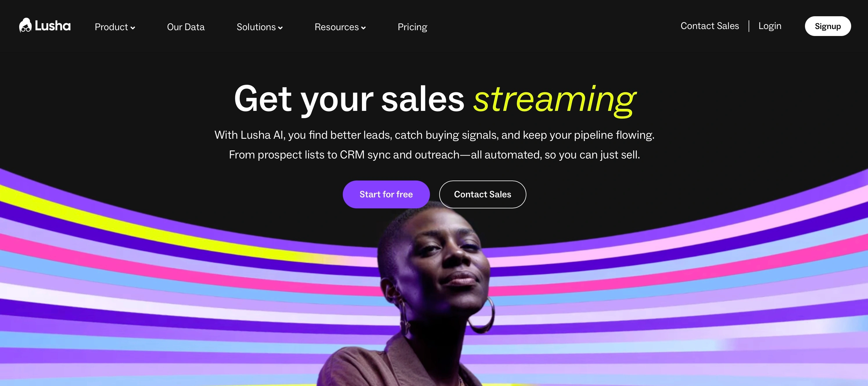Click the purple Start for free button
868x386 pixels.
(386, 194)
